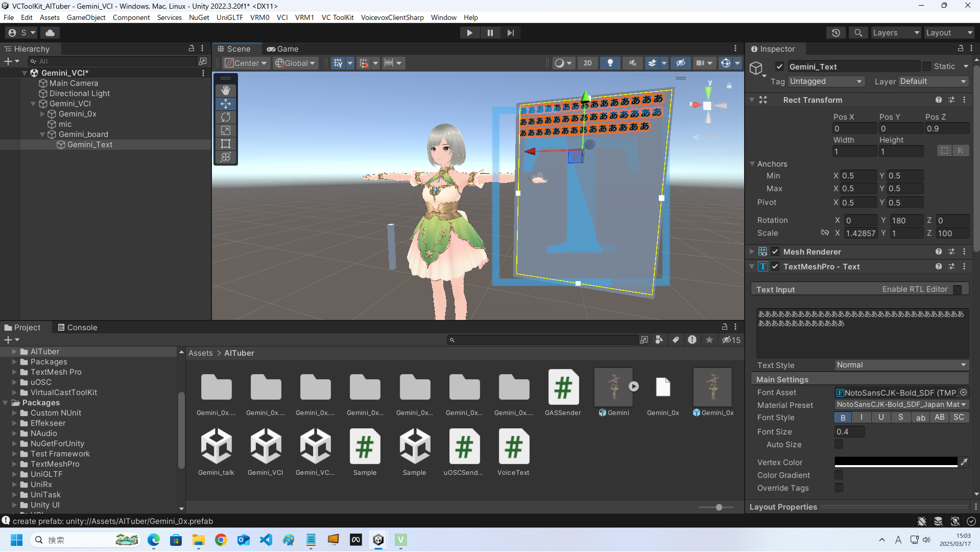Click the favorites star in Project
The image size is (980, 552).
[709, 340]
